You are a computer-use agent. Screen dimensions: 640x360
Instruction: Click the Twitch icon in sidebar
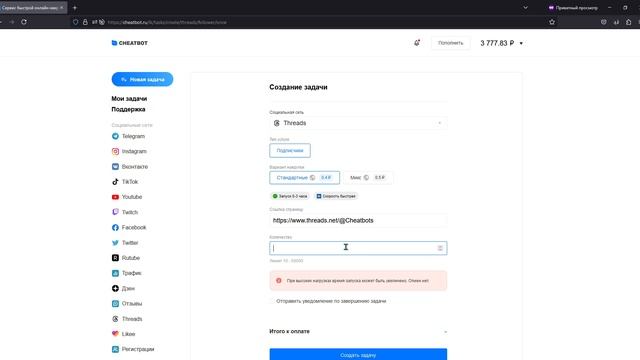(x=115, y=212)
